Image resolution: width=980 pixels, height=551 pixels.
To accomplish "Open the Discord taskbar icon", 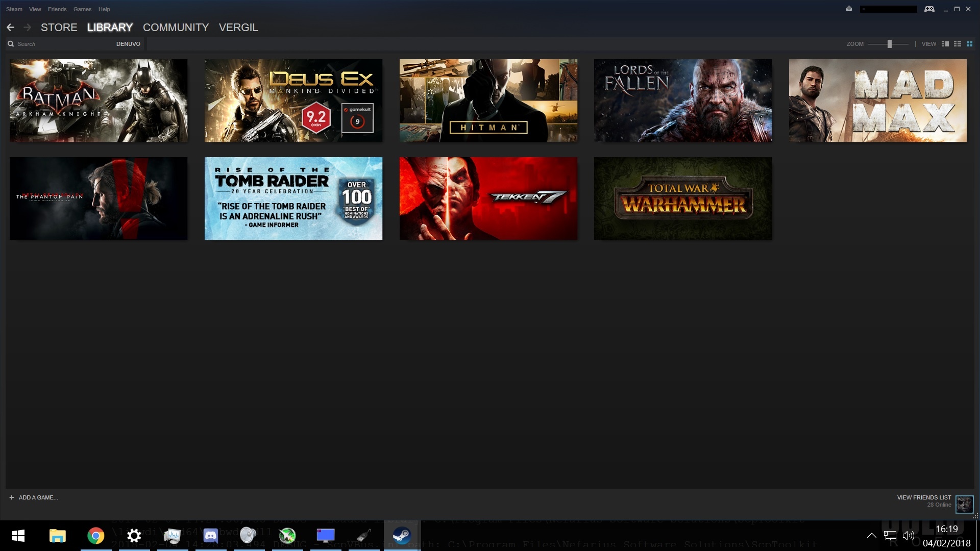I will pos(210,535).
